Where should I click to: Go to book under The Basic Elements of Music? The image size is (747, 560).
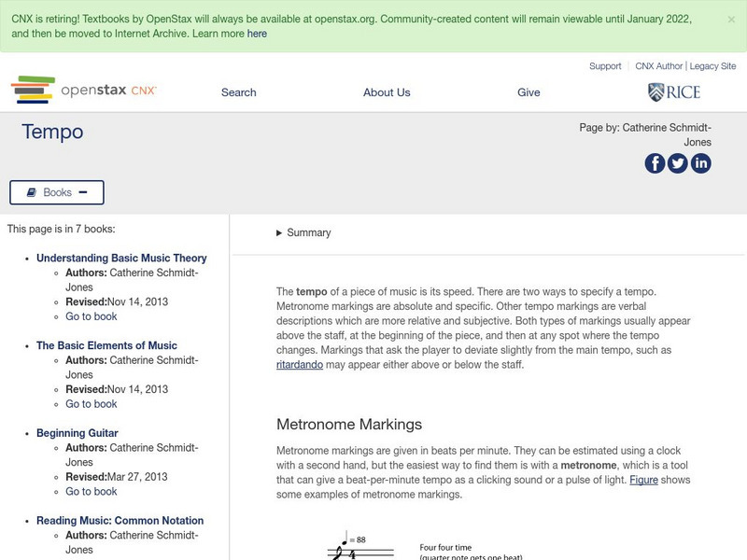[x=91, y=404]
